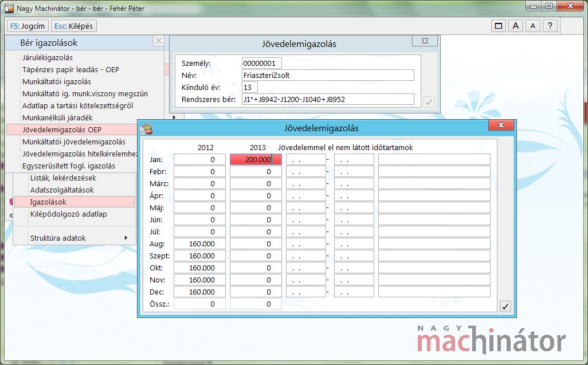
Task: Click the F5: Jogcím button
Action: coord(28,26)
